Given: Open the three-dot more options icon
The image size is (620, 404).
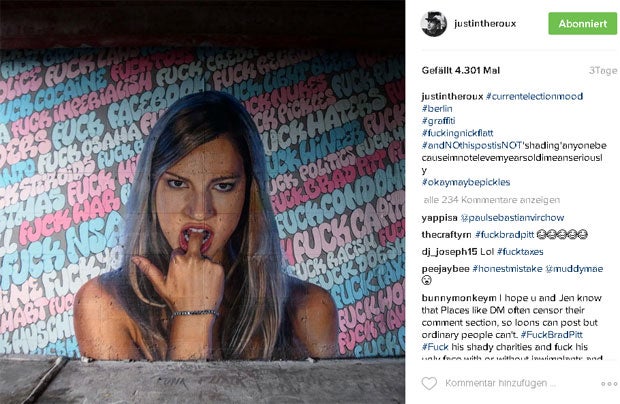Looking at the screenshot, I should [609, 383].
